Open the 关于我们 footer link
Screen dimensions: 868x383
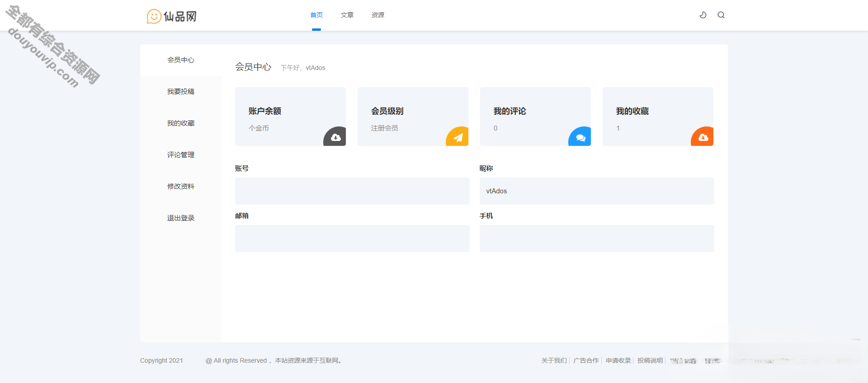(x=554, y=360)
